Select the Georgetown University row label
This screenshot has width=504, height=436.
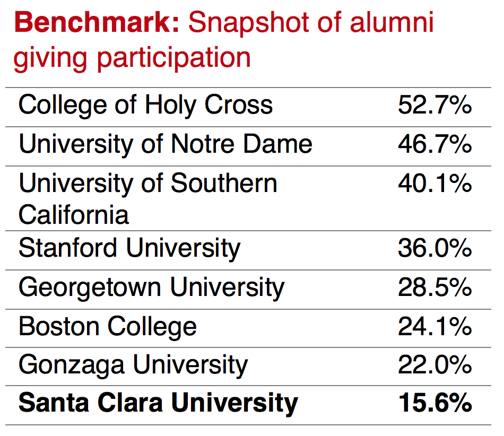151,287
